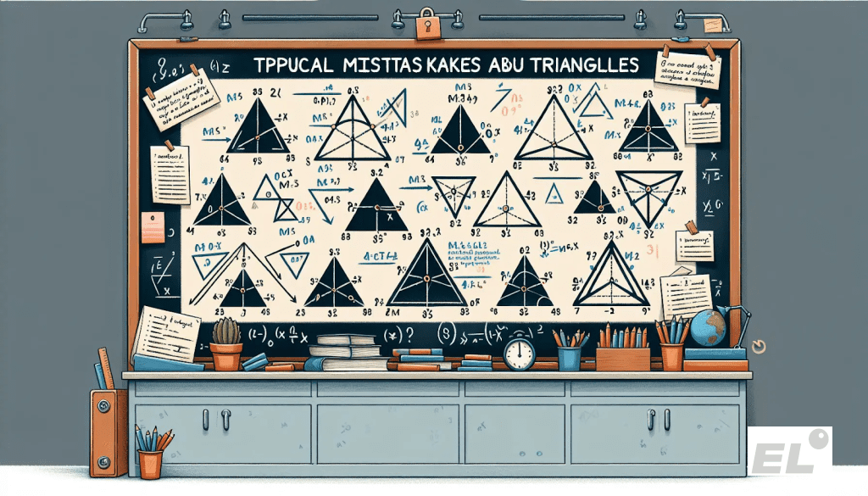The width and height of the screenshot is (868, 496).
Task: Click the orange pencil pot on the floor
Action: pyautogui.click(x=150, y=463)
